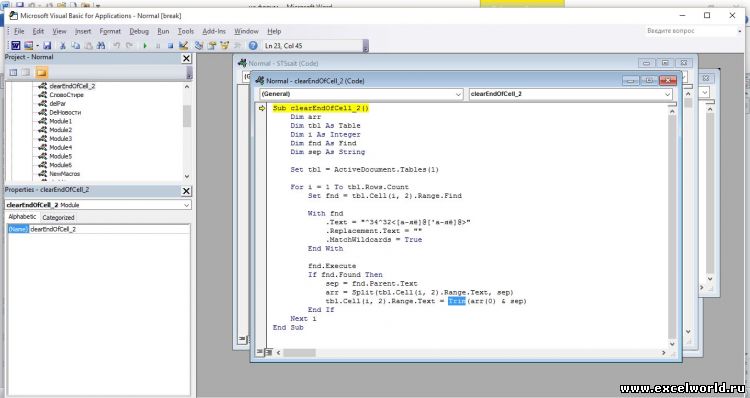Open the Tools menu
The width and height of the screenshot is (750, 398).
pos(186,31)
